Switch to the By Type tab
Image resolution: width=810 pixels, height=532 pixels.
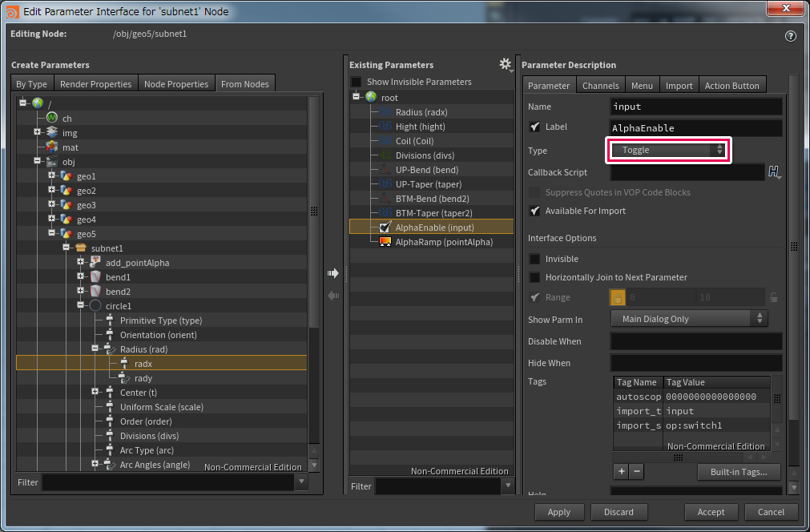(x=31, y=83)
